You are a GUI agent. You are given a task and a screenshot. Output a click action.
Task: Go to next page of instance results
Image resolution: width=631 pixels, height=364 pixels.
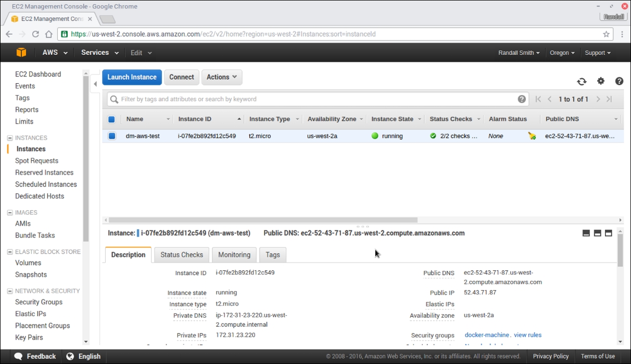(x=598, y=99)
